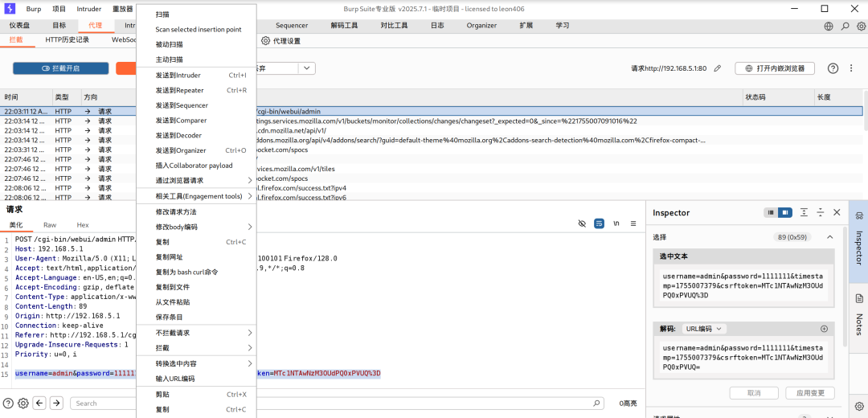Select 修改请求方法 in context menu
The image size is (868, 418).
pyautogui.click(x=197, y=212)
